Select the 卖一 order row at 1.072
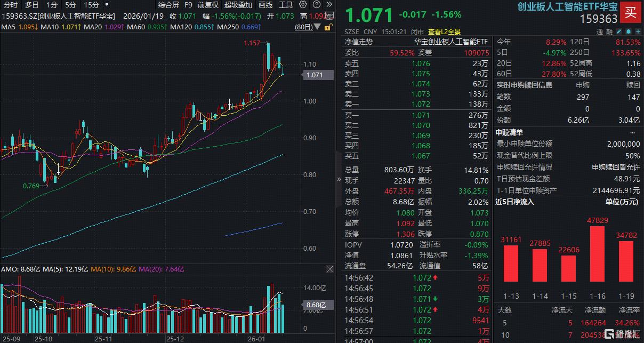This screenshot has height=343, width=644. tap(416, 104)
